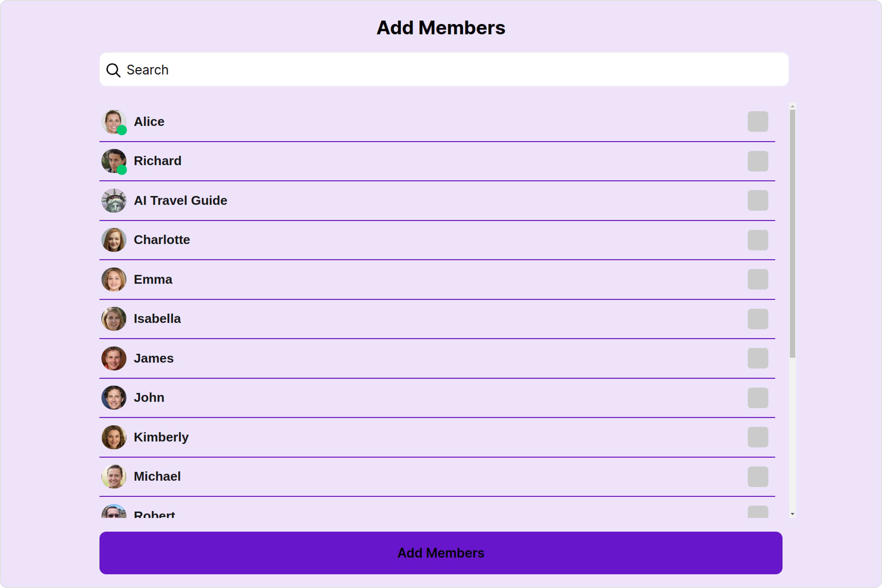
Task: Click James's profile picture
Action: coord(114,358)
